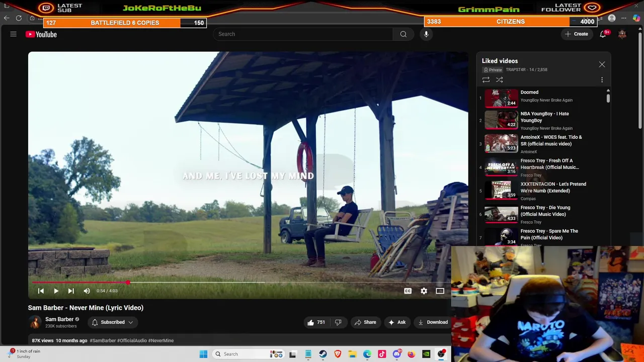Play AntoineX - WOES thumbnail
The image size is (644, 362).
501,143
